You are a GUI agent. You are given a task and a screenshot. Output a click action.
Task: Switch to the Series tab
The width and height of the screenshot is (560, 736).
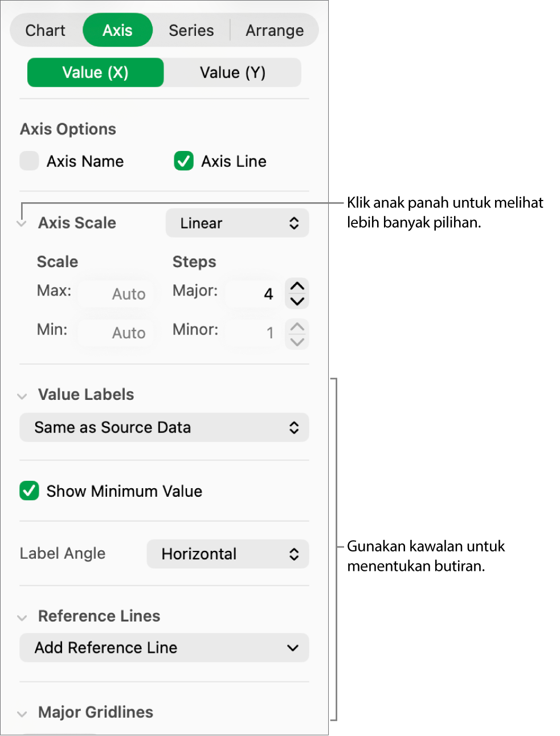coord(191,31)
